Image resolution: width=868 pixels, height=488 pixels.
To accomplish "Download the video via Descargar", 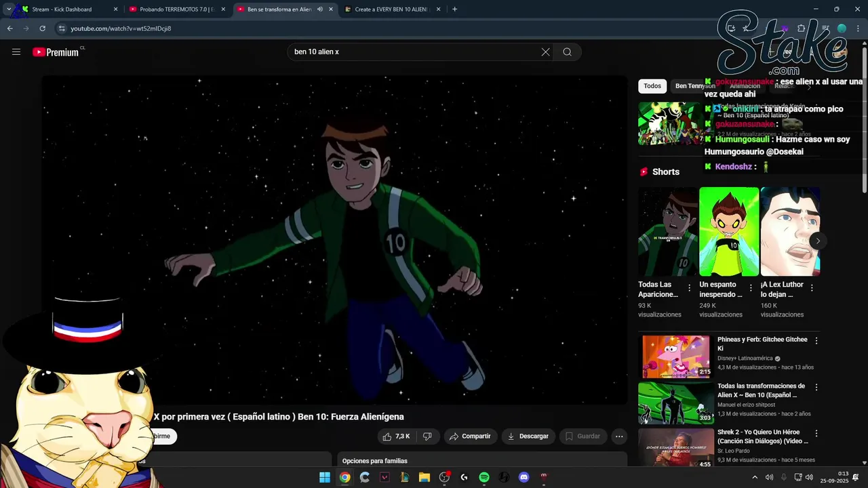I will coord(528,436).
